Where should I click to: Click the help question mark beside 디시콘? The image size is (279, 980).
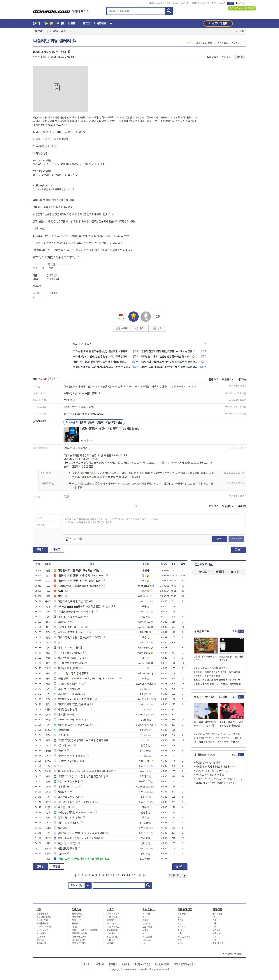(x=81, y=539)
